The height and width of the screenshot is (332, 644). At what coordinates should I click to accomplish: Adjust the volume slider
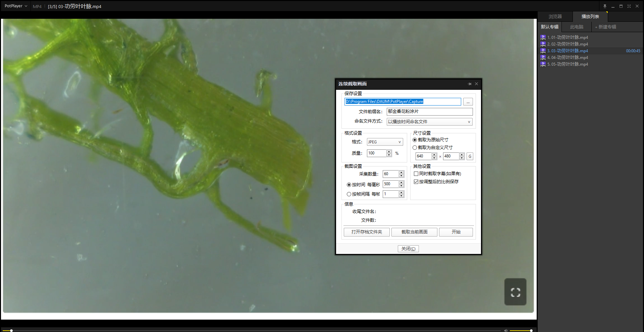(521, 330)
